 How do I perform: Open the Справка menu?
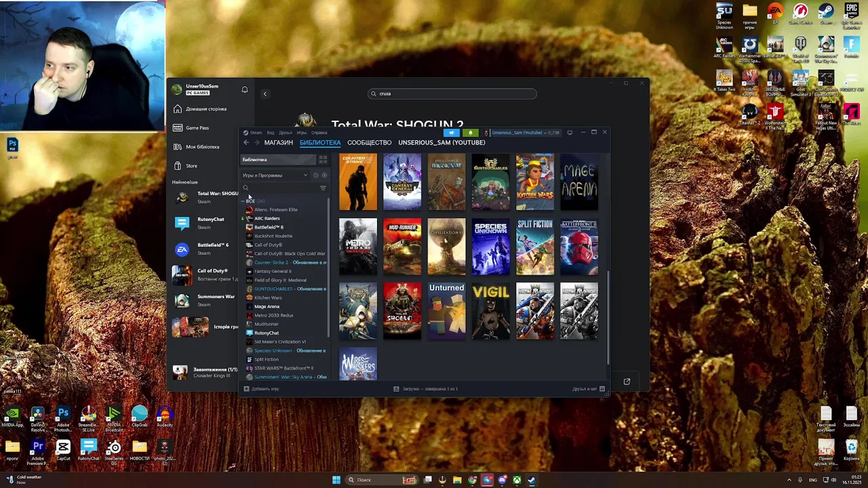tap(319, 133)
